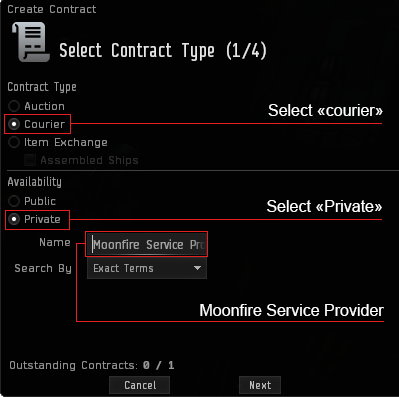The width and height of the screenshot is (399, 397).
Task: Click the Create Contract window title
Action: pyautogui.click(x=52, y=9)
